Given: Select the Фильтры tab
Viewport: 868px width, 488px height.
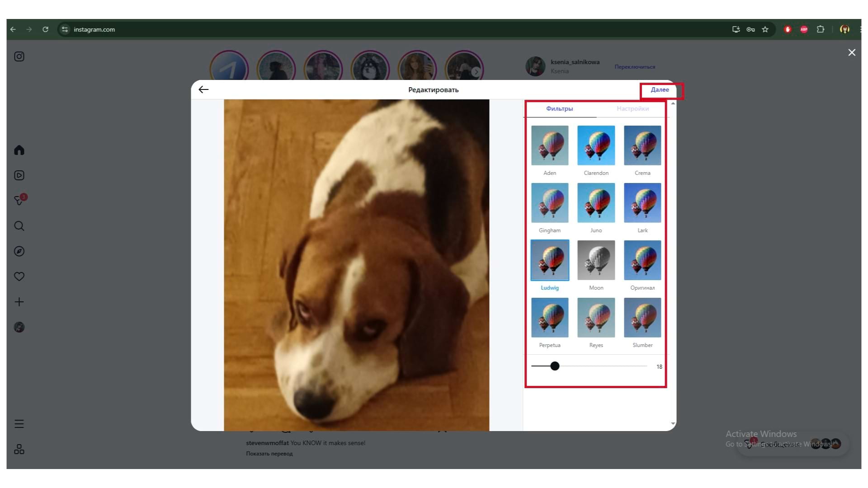Looking at the screenshot, I should [x=559, y=108].
